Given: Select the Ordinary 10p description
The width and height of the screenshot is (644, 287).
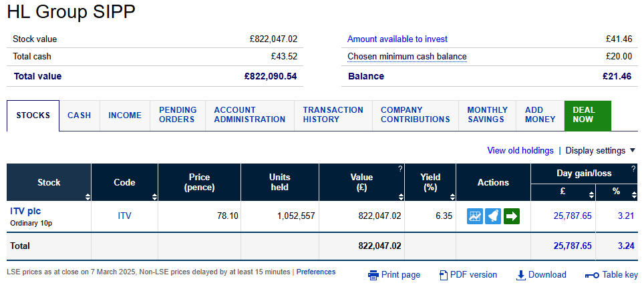Looking at the screenshot, I should coord(31,224).
